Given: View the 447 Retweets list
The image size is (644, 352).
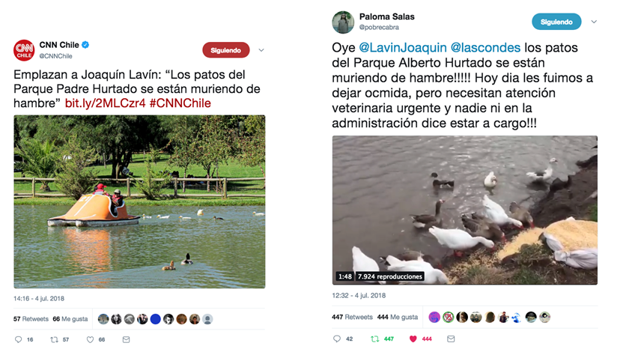Looking at the screenshot, I should click(x=352, y=317).
